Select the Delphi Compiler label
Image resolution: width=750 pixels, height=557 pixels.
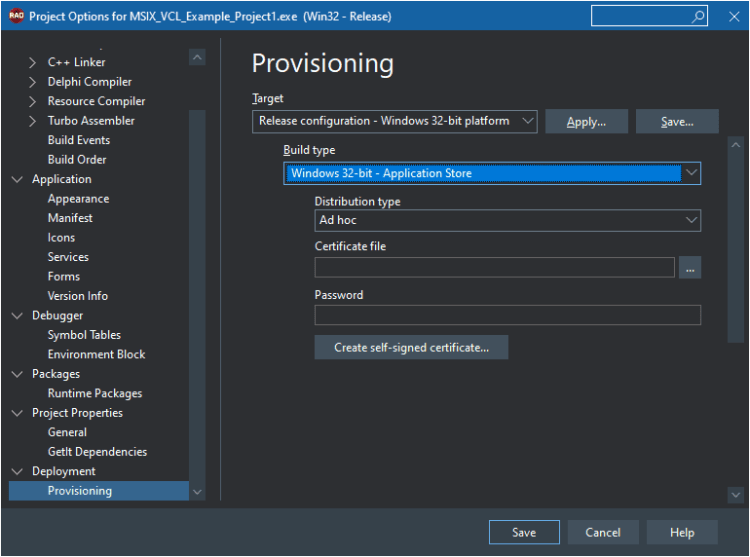89,82
